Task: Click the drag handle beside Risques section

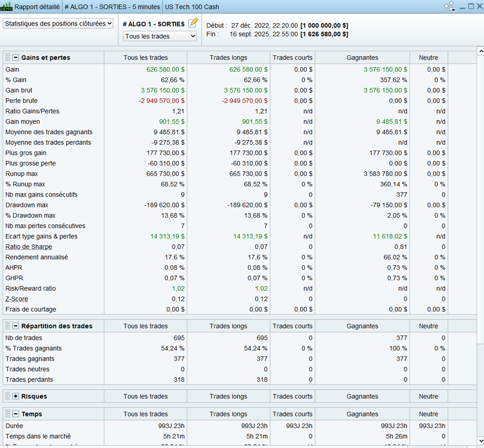Action: [x=8, y=396]
